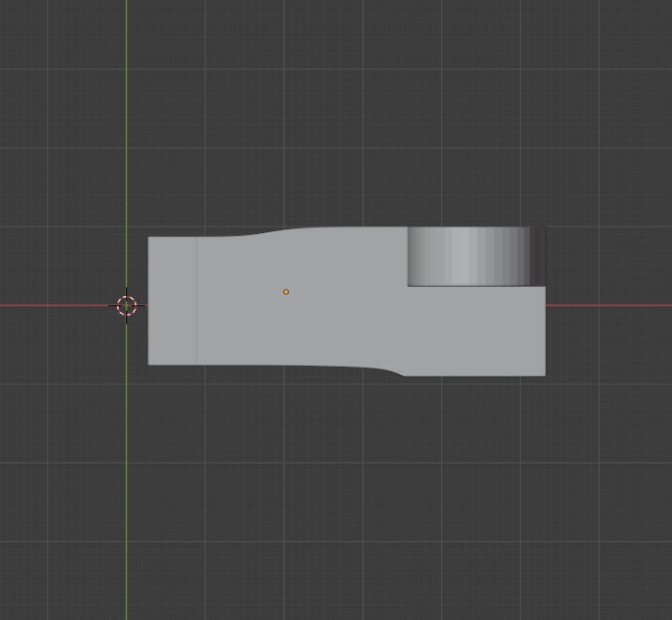The image size is (672, 620).
Task: Click the green Y axis line above the mesh
Action: pyautogui.click(x=126, y=111)
